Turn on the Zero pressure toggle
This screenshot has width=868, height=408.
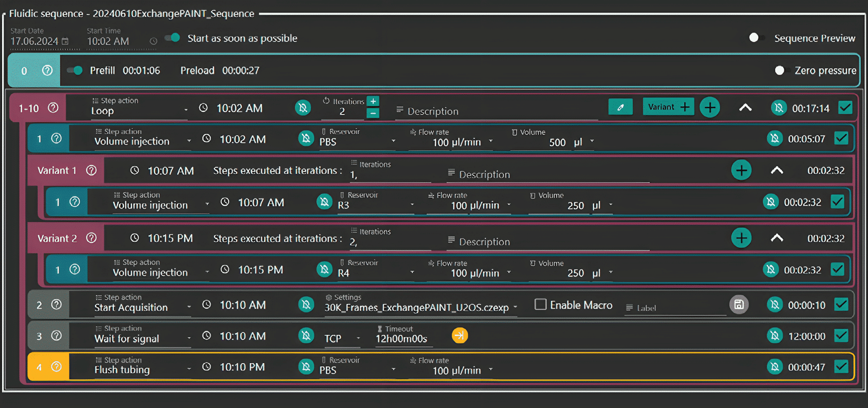click(x=782, y=70)
